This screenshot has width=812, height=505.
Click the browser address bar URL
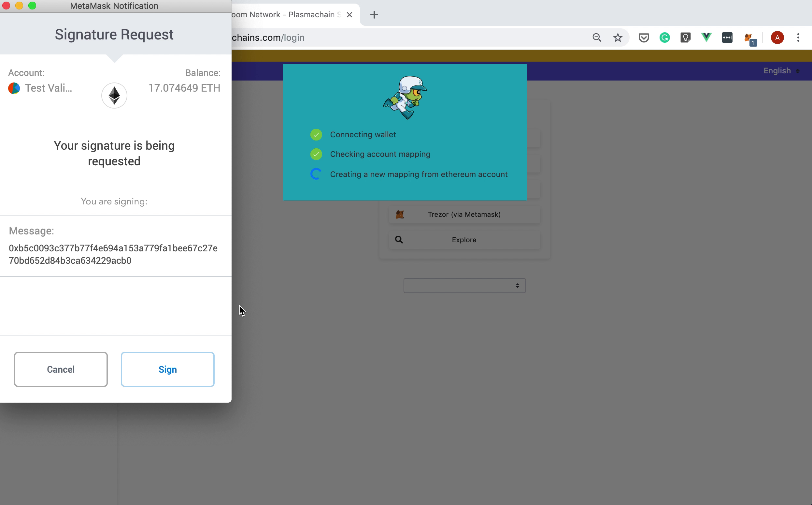[268, 37]
